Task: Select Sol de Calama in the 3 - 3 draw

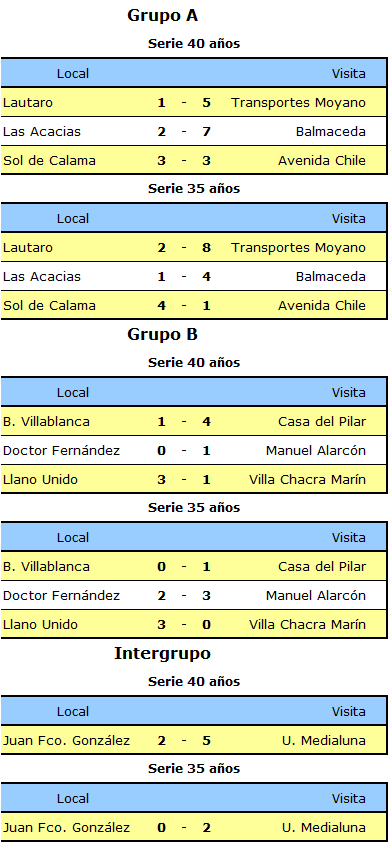Action: pyautogui.click(x=49, y=161)
